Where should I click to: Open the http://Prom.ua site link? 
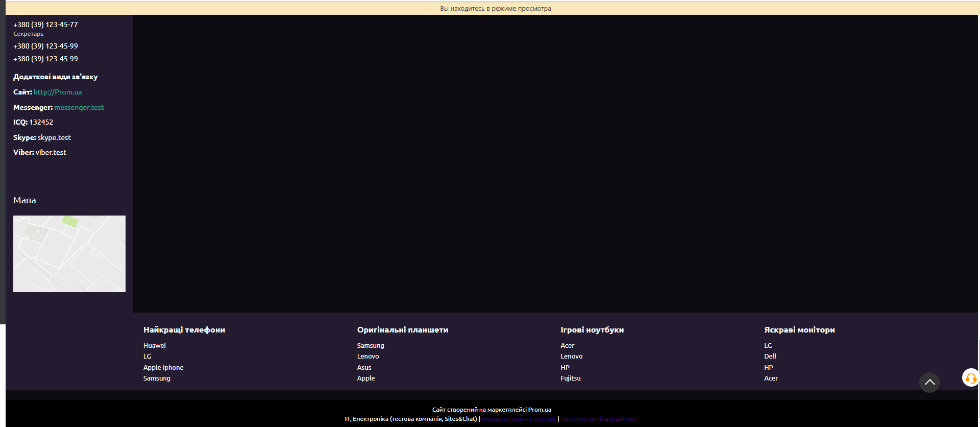58,92
